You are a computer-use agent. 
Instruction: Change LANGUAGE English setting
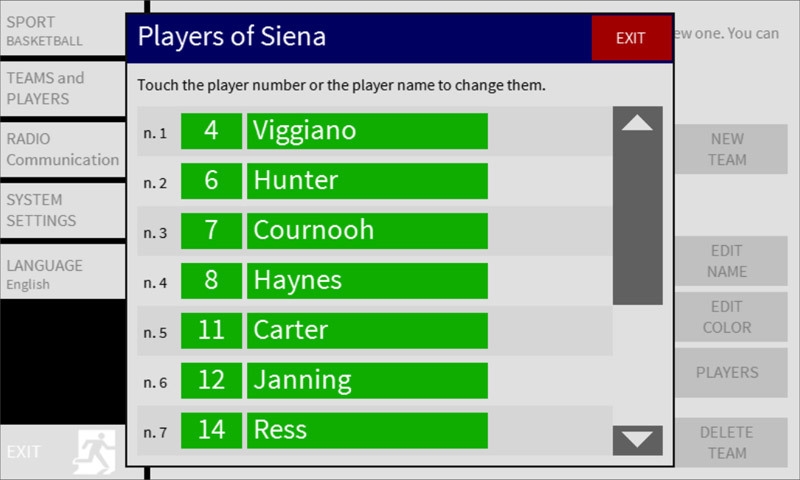point(62,273)
